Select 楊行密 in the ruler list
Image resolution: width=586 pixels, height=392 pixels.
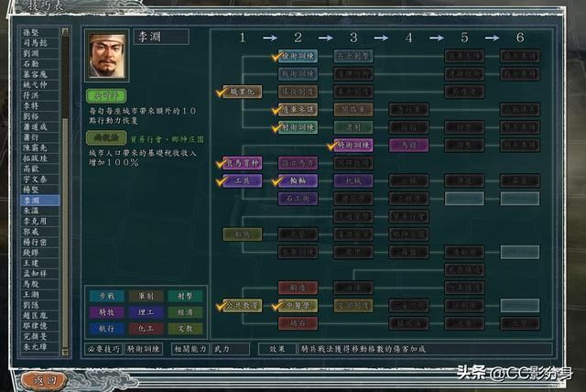pyautogui.click(x=39, y=242)
